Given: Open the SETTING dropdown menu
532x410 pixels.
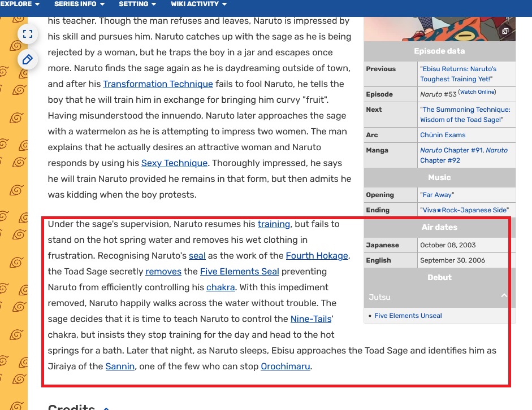Looking at the screenshot, I should coord(137,4).
